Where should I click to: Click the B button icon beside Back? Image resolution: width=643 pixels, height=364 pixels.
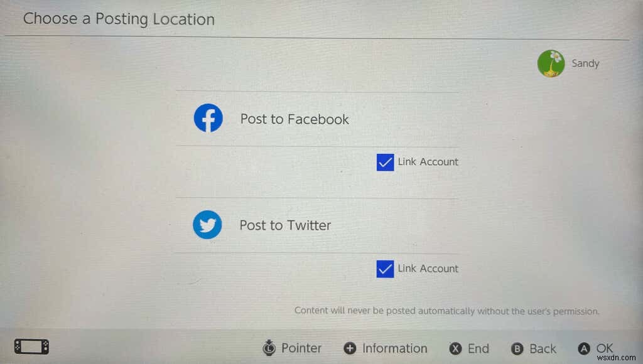pyautogui.click(x=517, y=349)
